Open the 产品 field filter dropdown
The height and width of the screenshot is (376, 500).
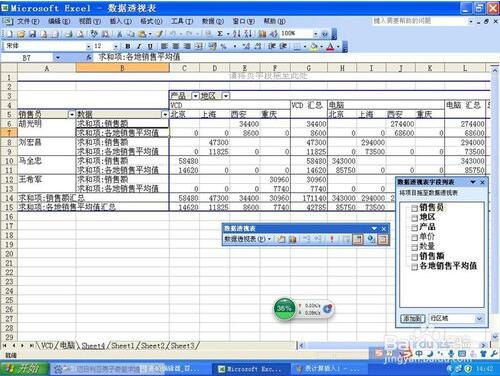[x=195, y=96]
